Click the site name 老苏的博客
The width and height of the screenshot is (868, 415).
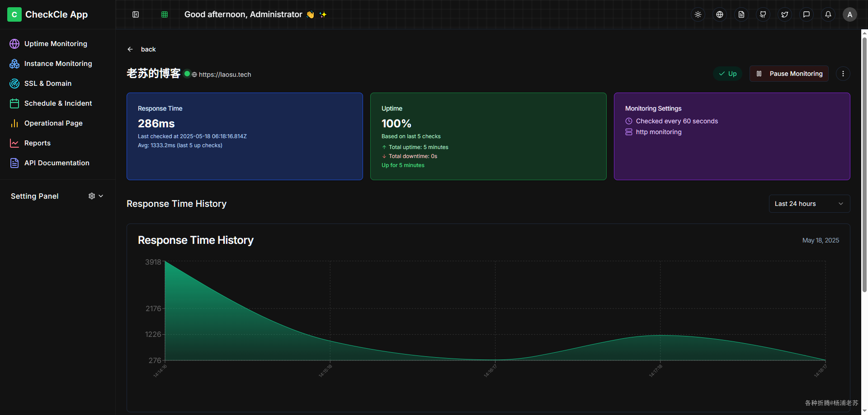(154, 73)
